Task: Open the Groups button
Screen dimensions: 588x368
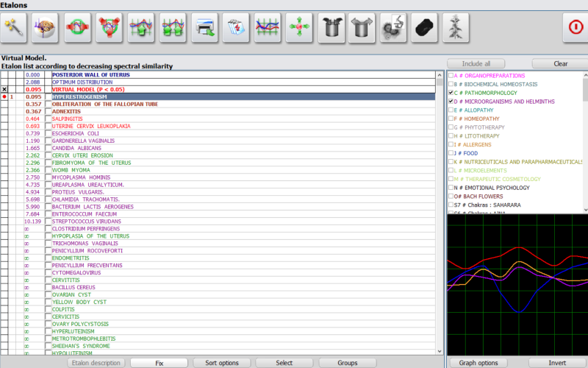Action: 348,363
